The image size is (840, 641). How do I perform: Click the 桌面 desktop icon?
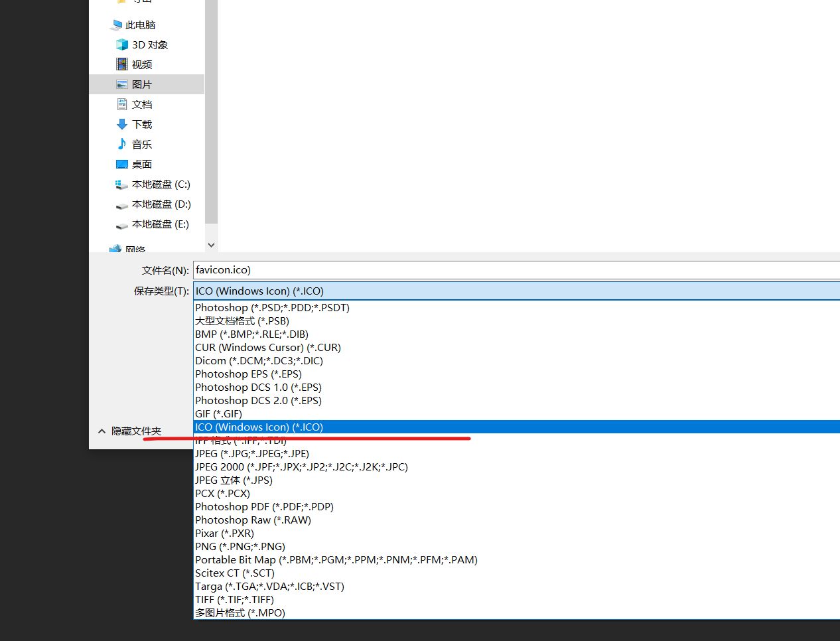(x=122, y=164)
